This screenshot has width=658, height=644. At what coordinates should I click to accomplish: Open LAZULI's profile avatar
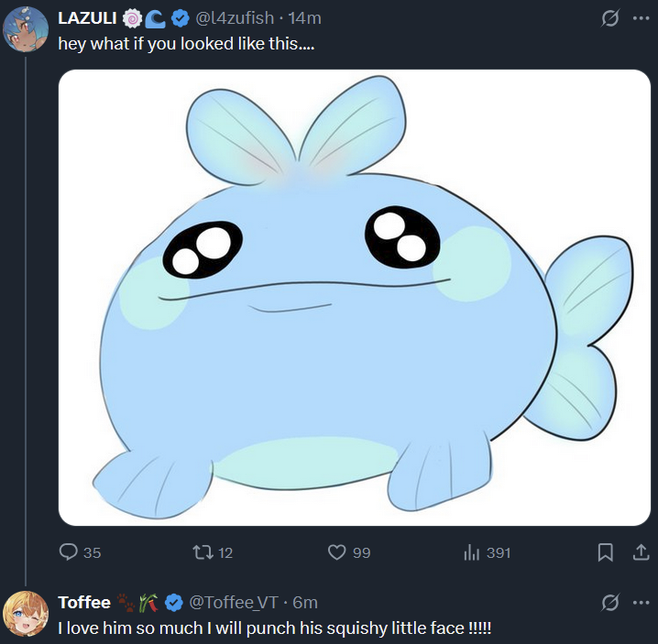coord(25,28)
